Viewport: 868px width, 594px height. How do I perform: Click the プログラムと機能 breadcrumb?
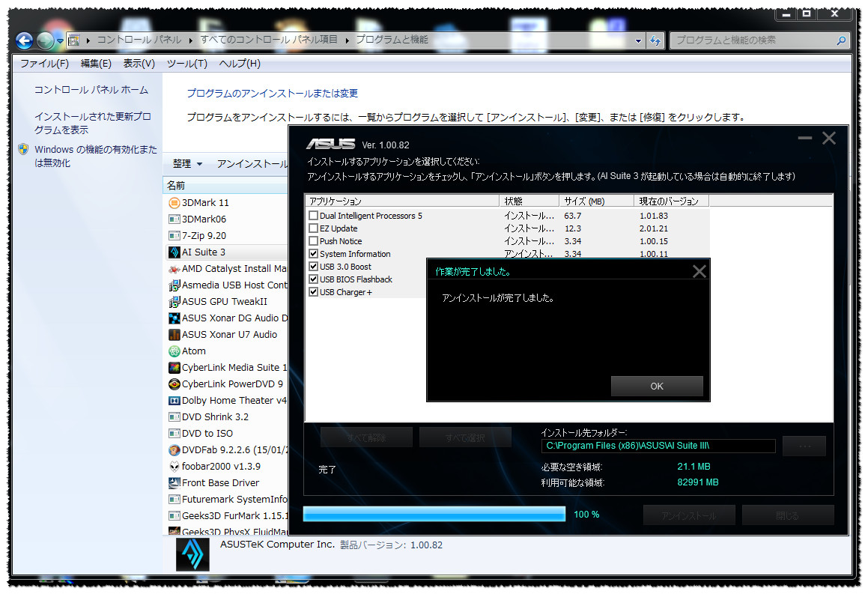coord(392,40)
